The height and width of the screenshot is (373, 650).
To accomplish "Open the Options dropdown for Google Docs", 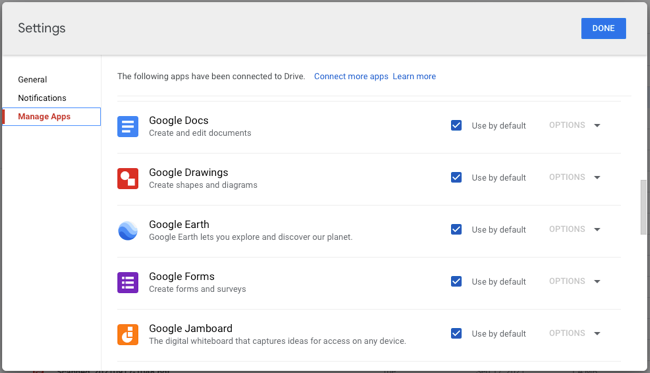I will [575, 125].
